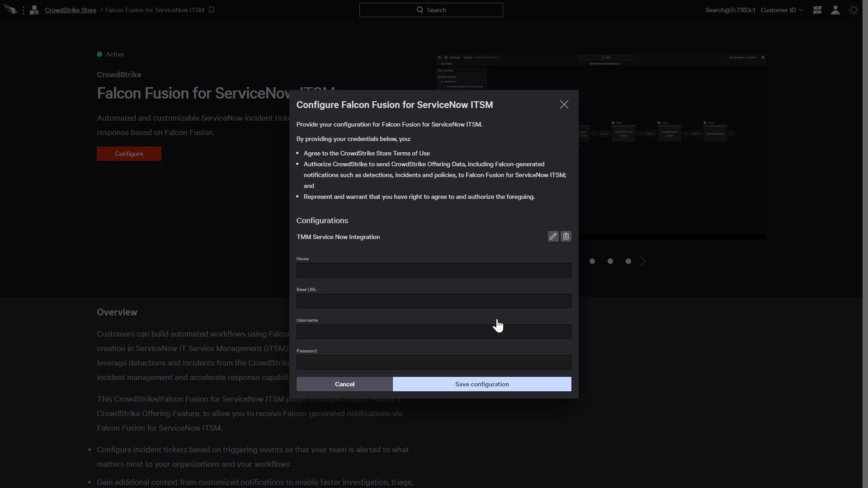This screenshot has height=488, width=868.
Task: Click the Falcon Fusion for ServiceNow ITSM breadcrumb
Action: point(155,10)
